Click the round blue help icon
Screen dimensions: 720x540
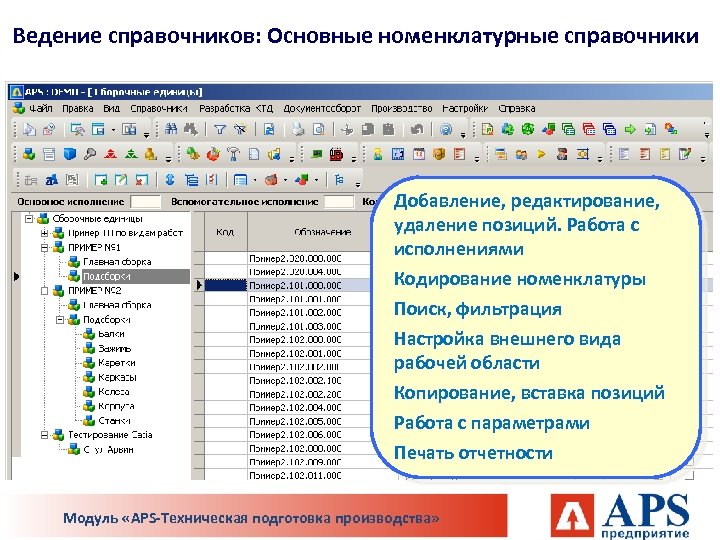coord(446,129)
